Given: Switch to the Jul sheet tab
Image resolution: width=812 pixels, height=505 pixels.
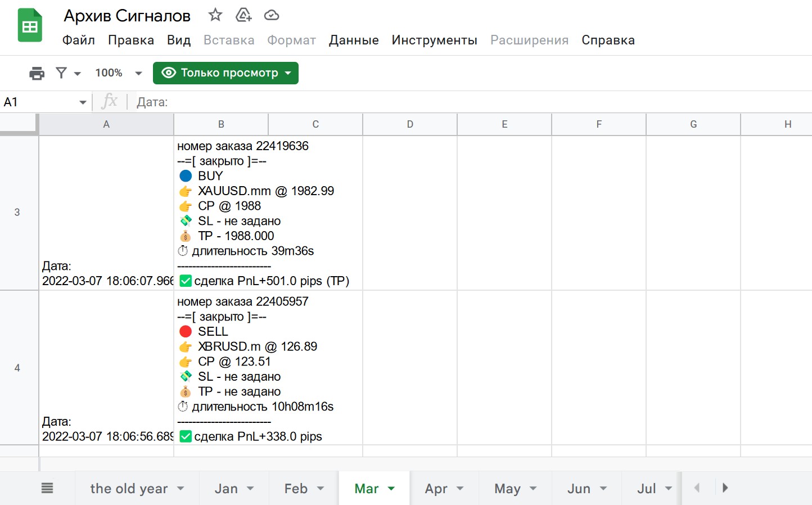Looking at the screenshot, I should pyautogui.click(x=647, y=489).
